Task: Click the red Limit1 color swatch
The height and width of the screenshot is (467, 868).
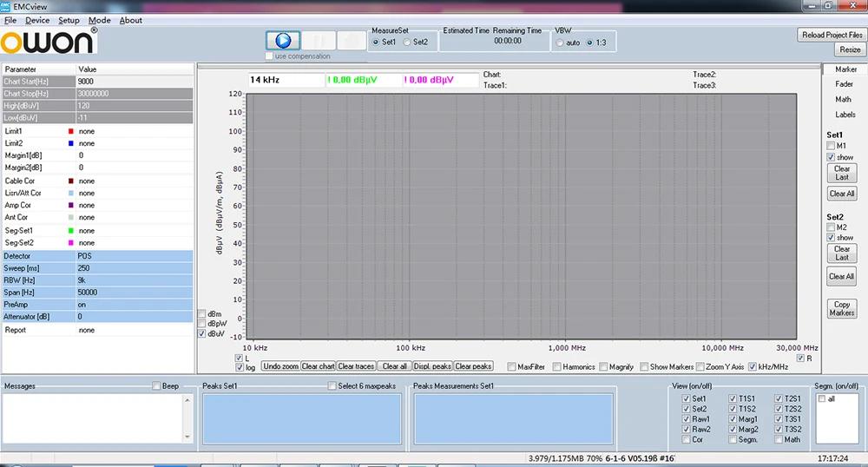Action: pos(71,131)
